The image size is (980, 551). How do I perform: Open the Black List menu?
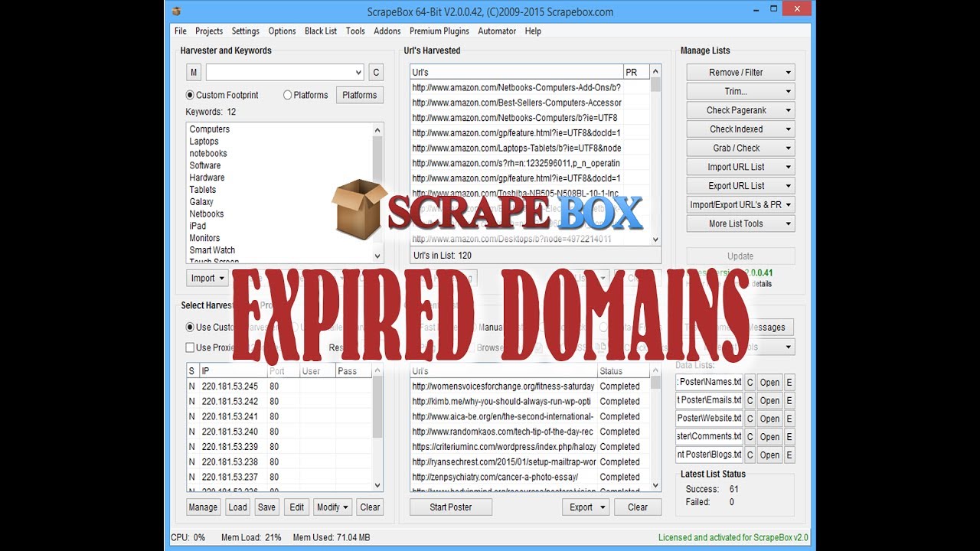tap(321, 31)
